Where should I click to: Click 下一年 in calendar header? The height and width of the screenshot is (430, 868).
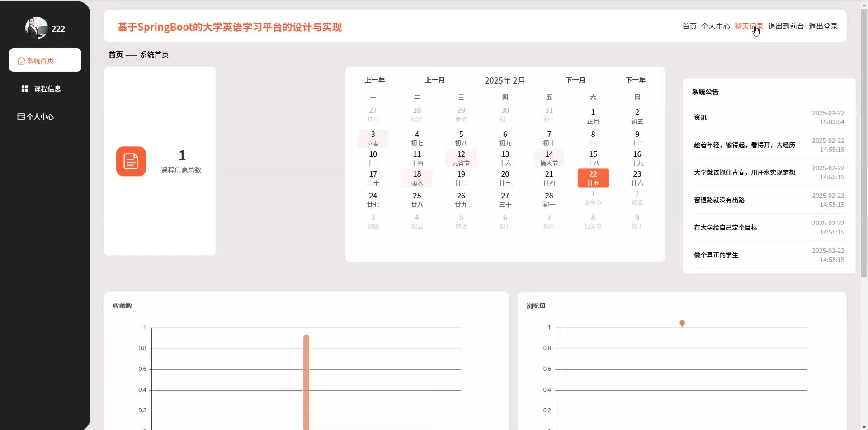click(x=636, y=80)
